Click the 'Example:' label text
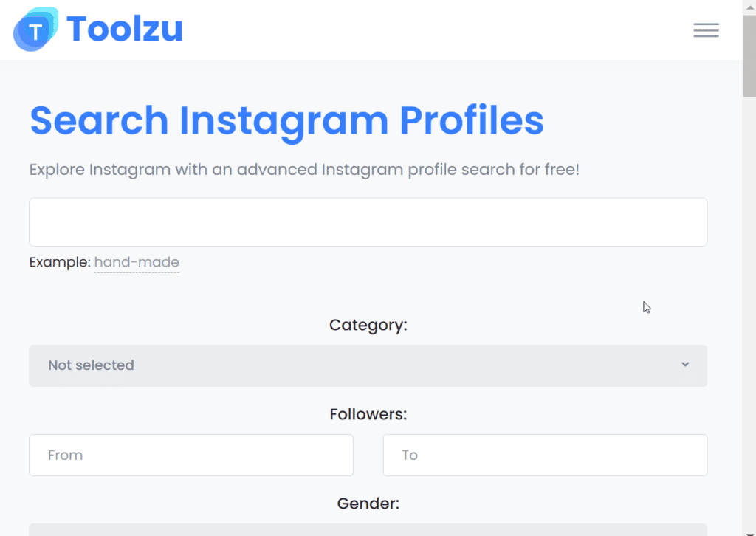 click(x=60, y=262)
